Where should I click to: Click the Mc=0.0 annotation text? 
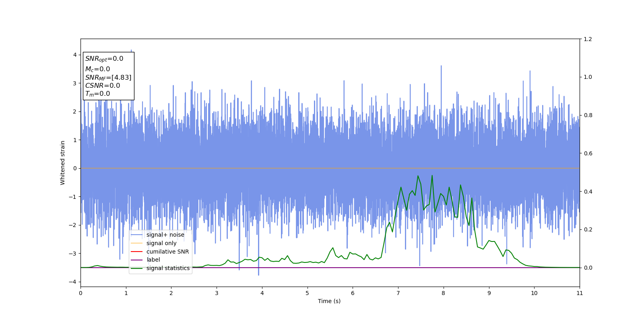(x=97, y=69)
